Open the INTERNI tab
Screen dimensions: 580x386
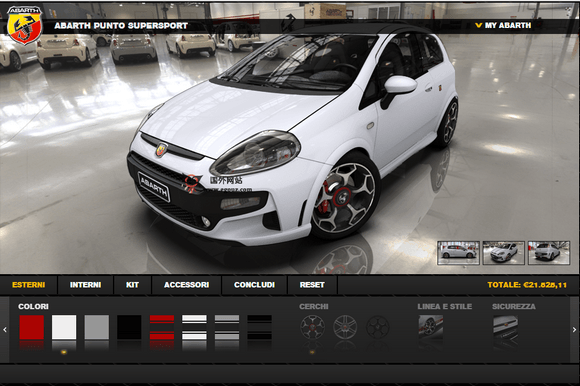85,285
